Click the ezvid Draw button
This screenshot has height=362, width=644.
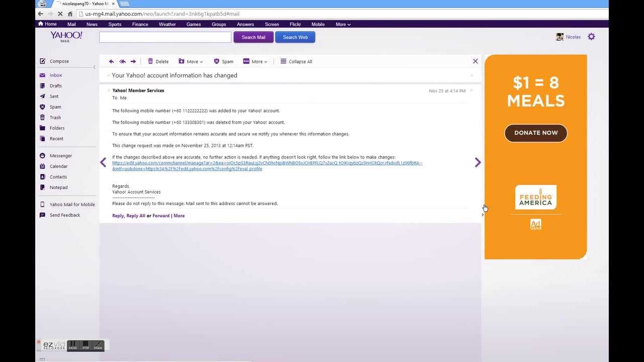click(98, 345)
